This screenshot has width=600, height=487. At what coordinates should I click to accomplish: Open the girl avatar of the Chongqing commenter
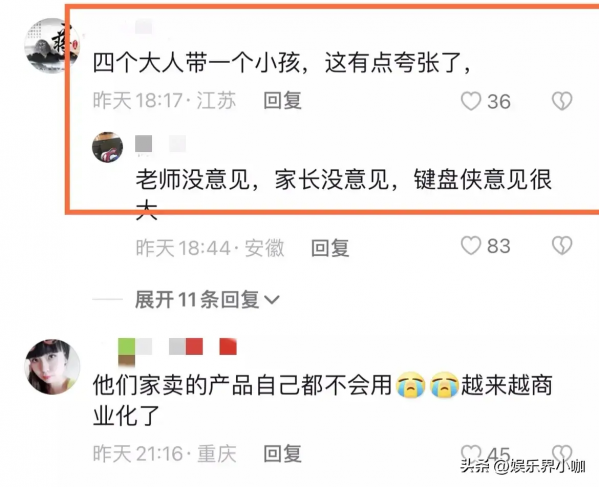pyautogui.click(x=52, y=366)
